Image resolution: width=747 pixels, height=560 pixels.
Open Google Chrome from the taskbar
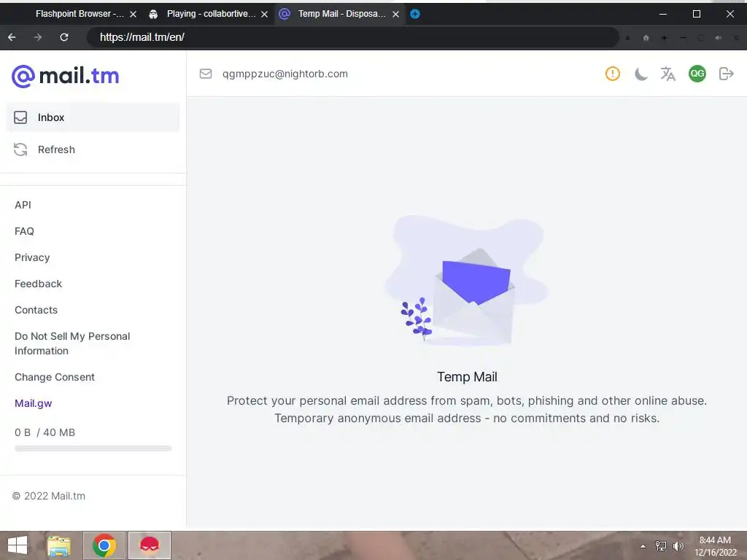click(104, 545)
